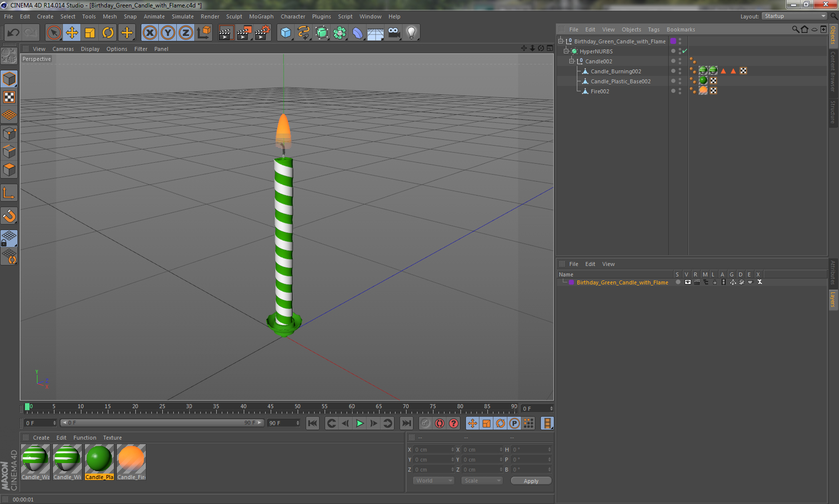
Task: Toggle locked workplane icon
Action: [9, 239]
